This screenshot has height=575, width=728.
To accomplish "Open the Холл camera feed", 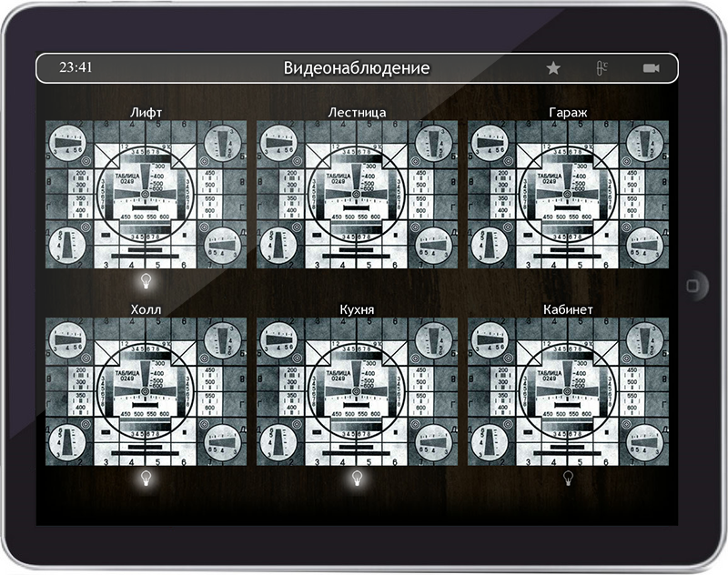I will click(x=146, y=391).
